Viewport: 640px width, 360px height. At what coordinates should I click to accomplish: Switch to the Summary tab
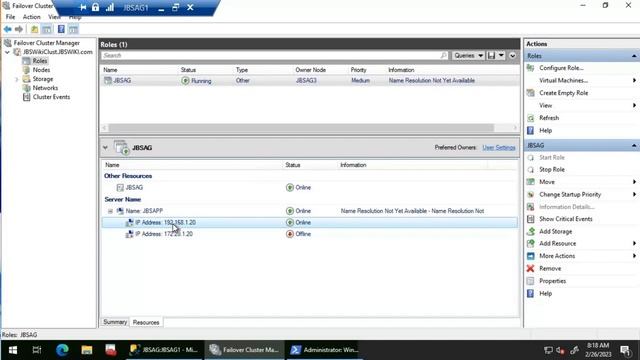[115, 322]
